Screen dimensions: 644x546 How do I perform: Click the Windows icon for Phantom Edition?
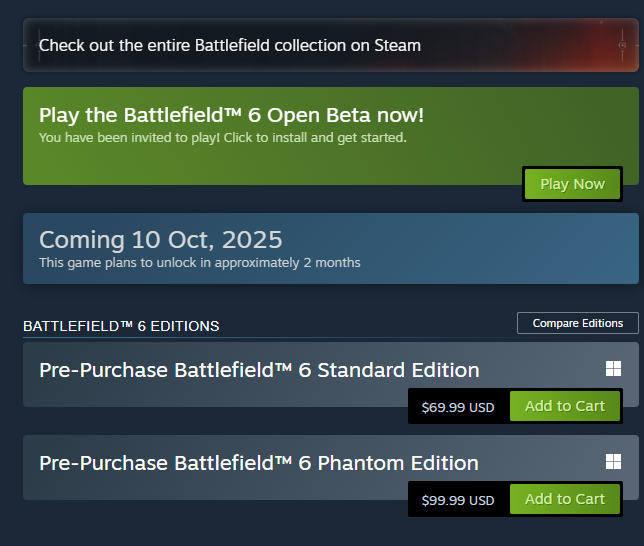(613, 461)
